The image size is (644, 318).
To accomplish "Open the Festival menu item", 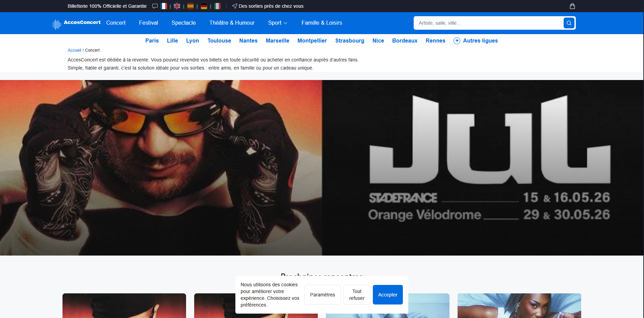I will (148, 23).
